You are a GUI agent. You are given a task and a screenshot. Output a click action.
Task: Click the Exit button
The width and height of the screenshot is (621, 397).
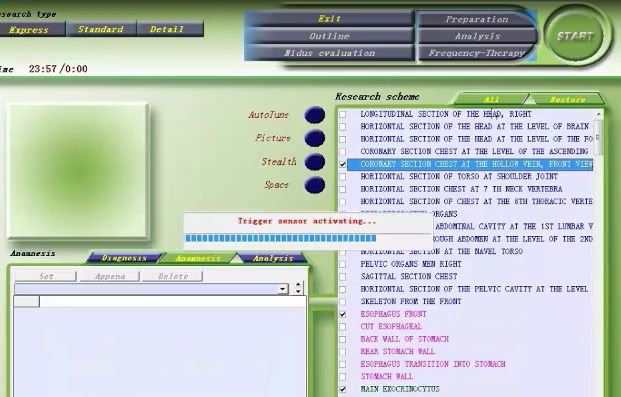pos(330,19)
